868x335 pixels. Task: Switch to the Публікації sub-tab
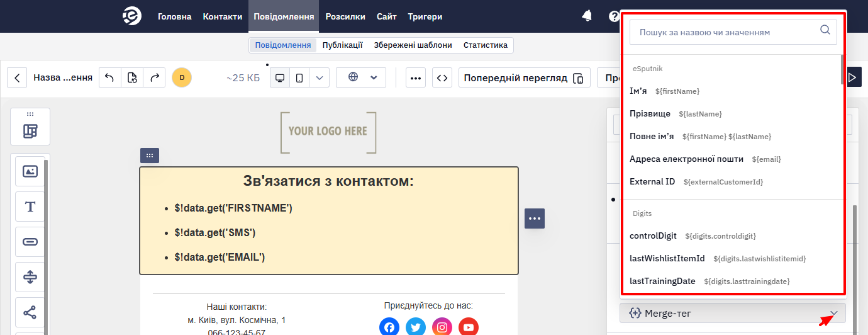coord(342,45)
